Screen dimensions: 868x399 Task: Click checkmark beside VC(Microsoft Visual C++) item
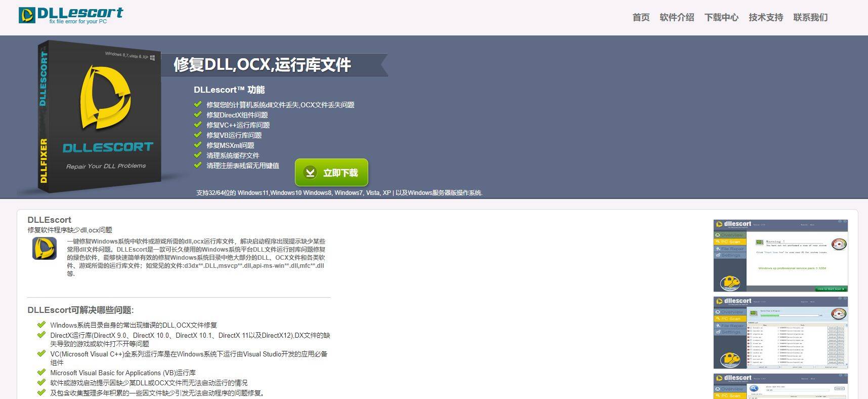[41, 353]
